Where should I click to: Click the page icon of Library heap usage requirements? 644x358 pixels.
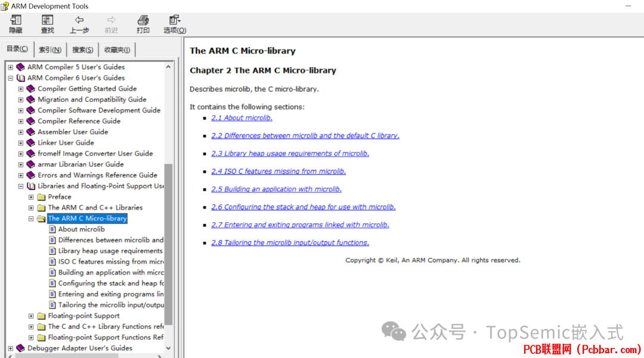[x=52, y=251]
